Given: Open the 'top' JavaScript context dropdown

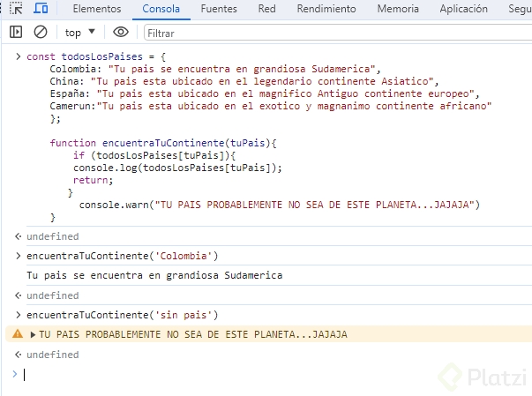Looking at the screenshot, I should click(x=80, y=33).
